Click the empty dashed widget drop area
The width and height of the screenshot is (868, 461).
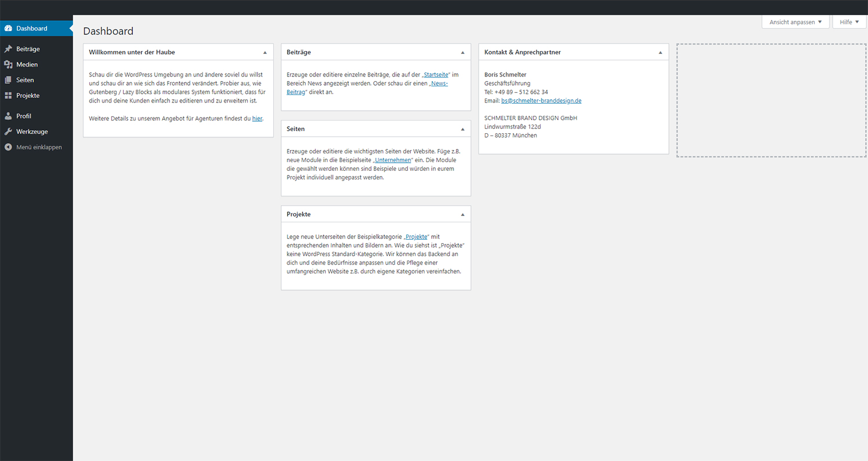[x=771, y=100]
